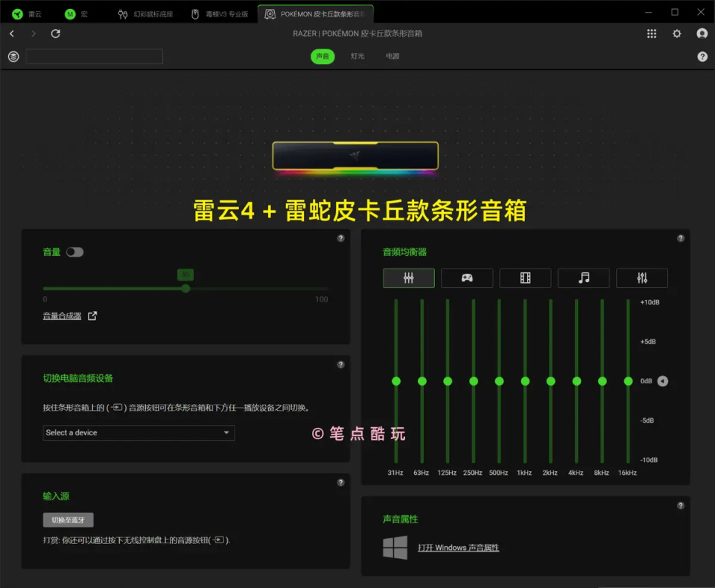
Task: Switch to the 雷云 tab
Action: [x=27, y=14]
